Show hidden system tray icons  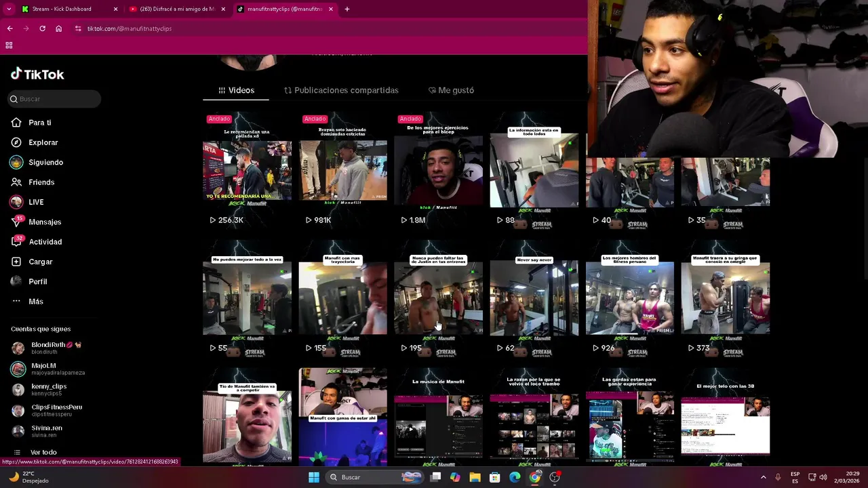(763, 477)
